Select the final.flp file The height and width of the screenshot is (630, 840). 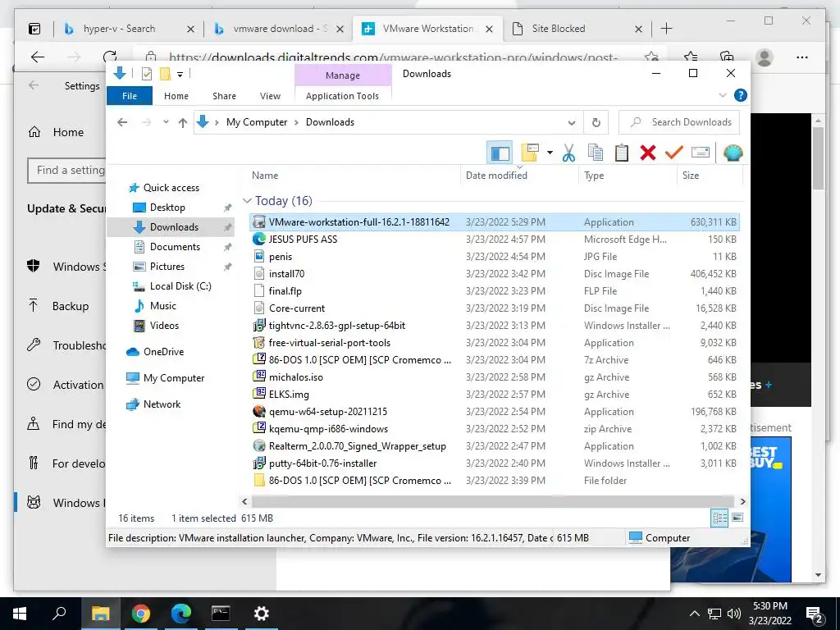495,291
